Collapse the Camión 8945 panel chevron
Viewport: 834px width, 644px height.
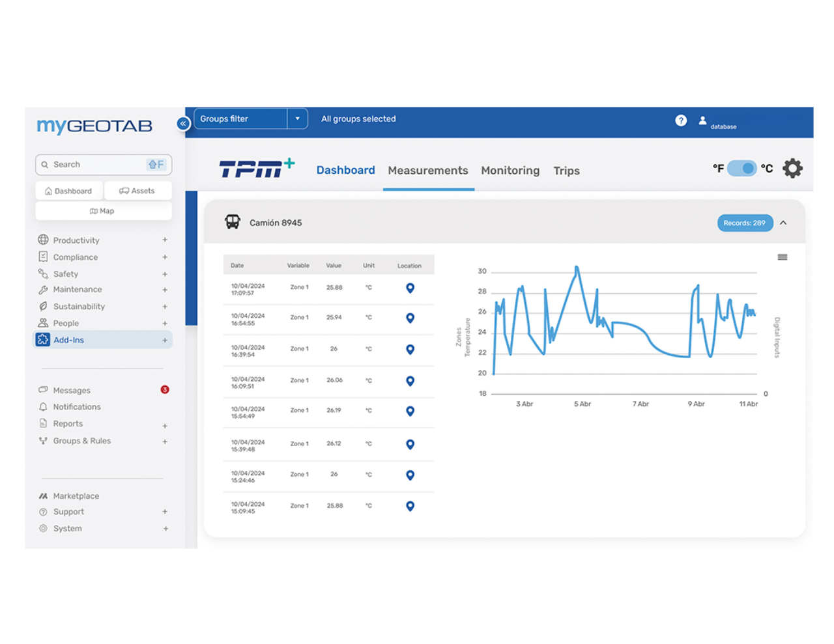[783, 223]
